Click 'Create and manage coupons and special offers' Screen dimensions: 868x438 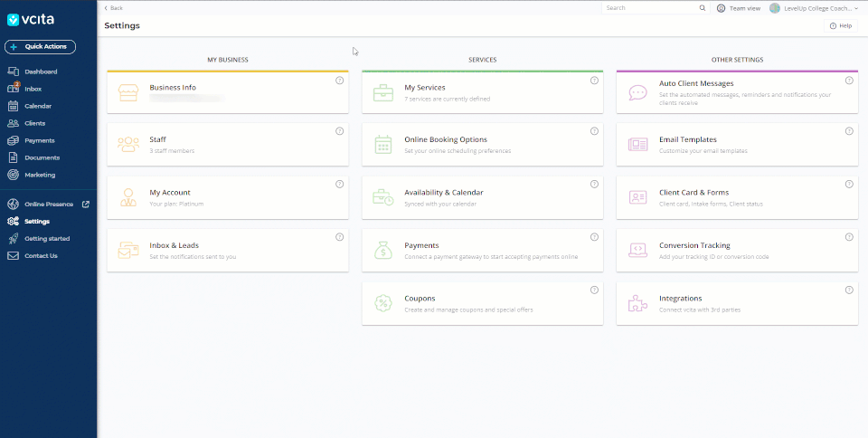coord(469,309)
